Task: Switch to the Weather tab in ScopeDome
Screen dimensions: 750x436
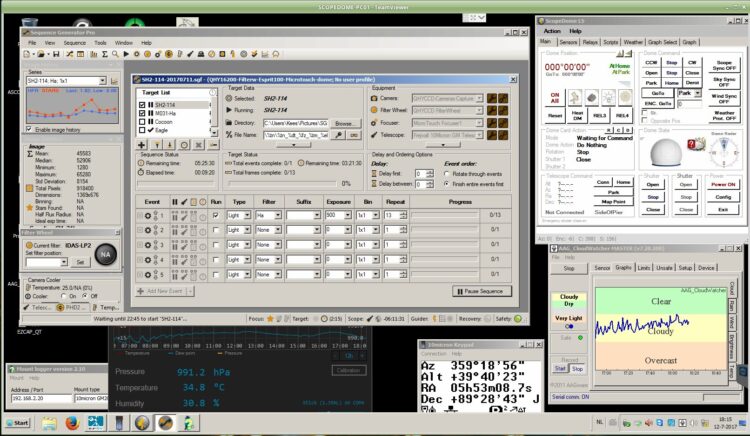Action: (x=633, y=42)
